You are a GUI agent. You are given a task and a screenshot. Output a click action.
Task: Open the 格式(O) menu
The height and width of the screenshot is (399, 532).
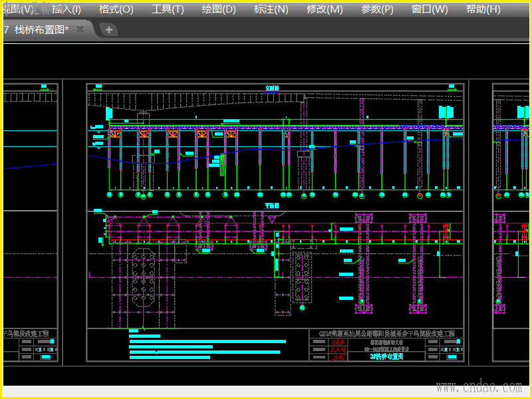click(116, 9)
